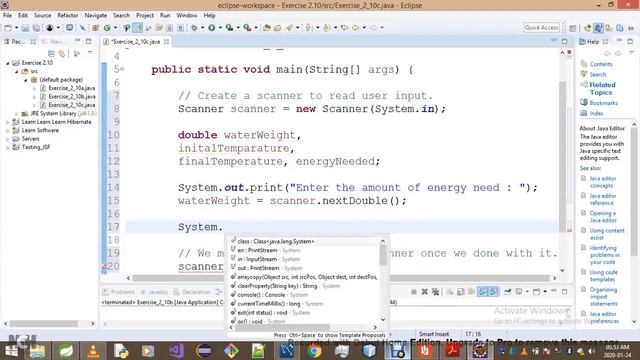The width and height of the screenshot is (640, 360).
Task: Open the New file dropdown arrow
Action: pyautogui.click(x=16, y=28)
